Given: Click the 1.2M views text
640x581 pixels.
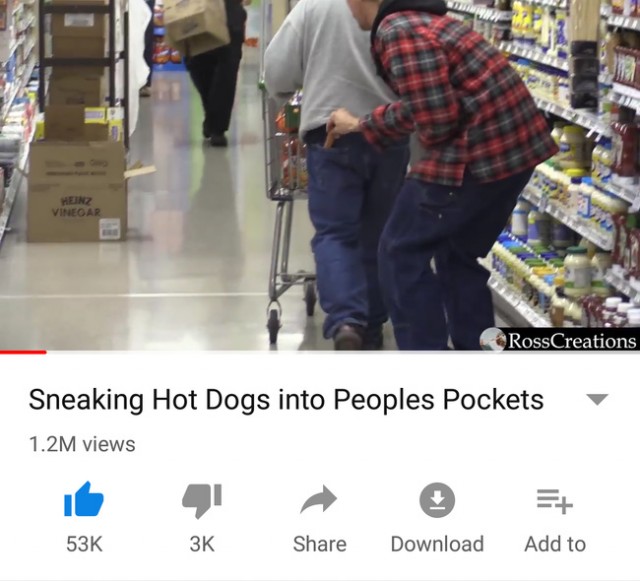Looking at the screenshot, I should coord(82,444).
